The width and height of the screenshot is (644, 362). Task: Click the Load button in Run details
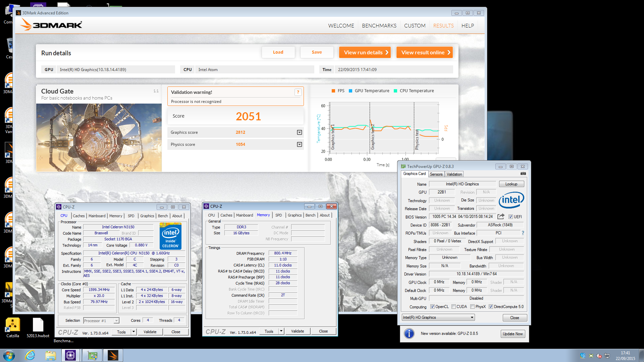278,52
